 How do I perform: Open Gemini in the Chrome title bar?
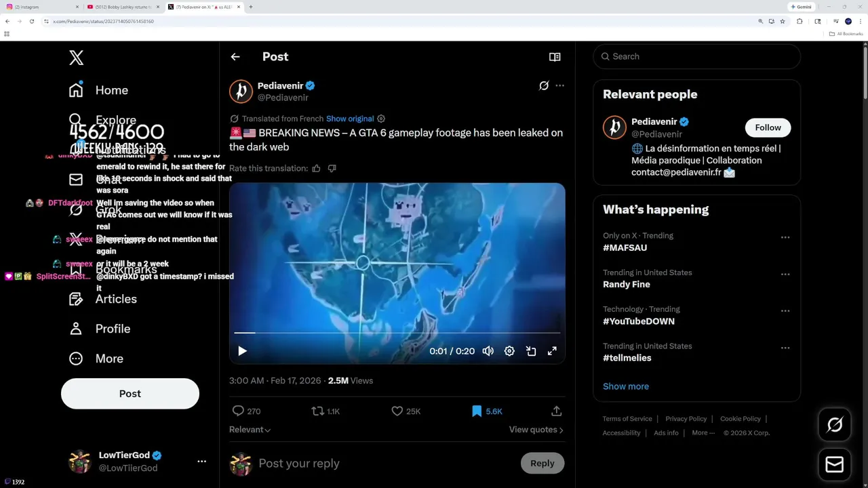pyautogui.click(x=801, y=7)
